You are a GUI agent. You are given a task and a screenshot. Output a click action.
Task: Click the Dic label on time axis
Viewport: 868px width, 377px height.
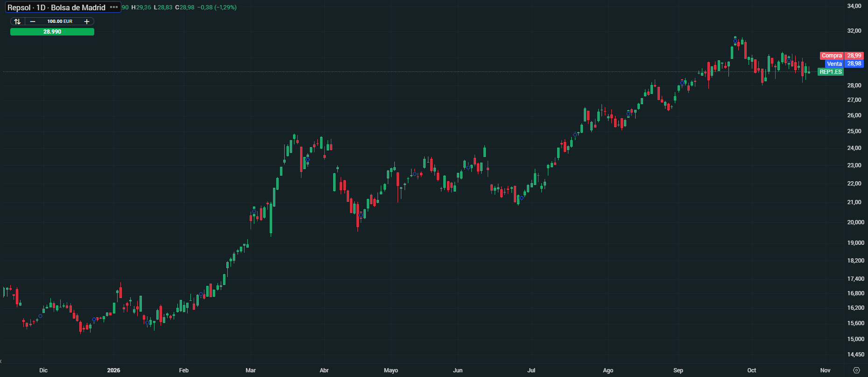(x=43, y=370)
